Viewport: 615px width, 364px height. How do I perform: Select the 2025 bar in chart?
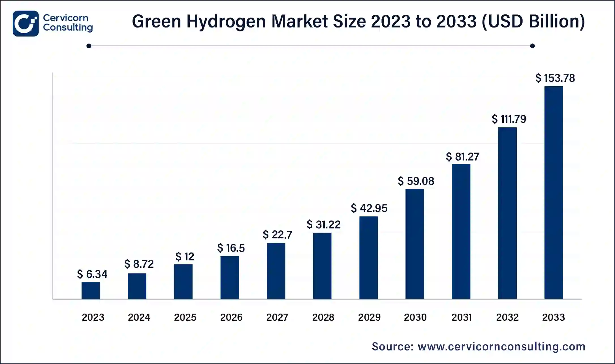point(183,281)
